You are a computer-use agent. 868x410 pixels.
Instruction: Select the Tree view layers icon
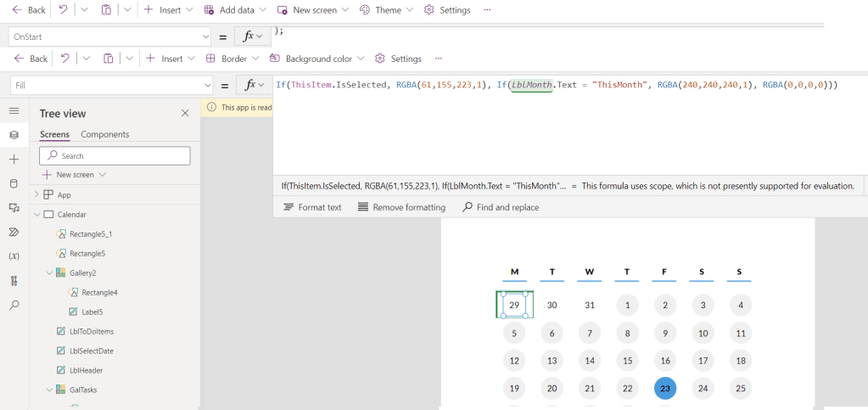[x=14, y=135]
